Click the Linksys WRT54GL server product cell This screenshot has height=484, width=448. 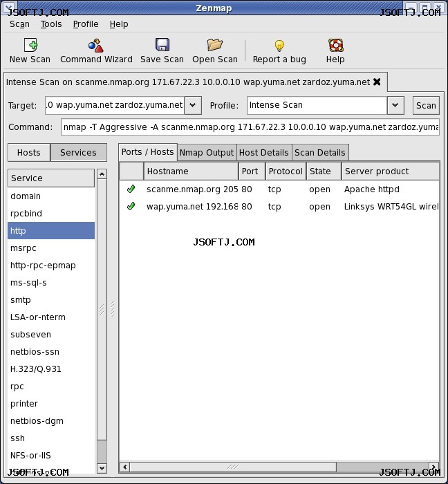pos(391,207)
